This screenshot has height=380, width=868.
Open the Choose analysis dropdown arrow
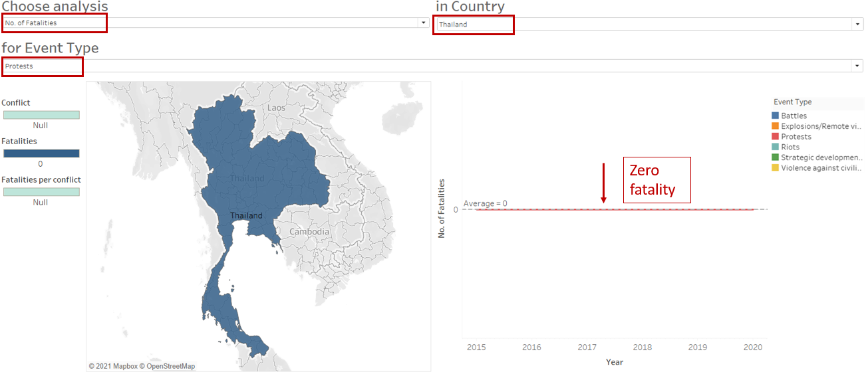click(x=423, y=23)
